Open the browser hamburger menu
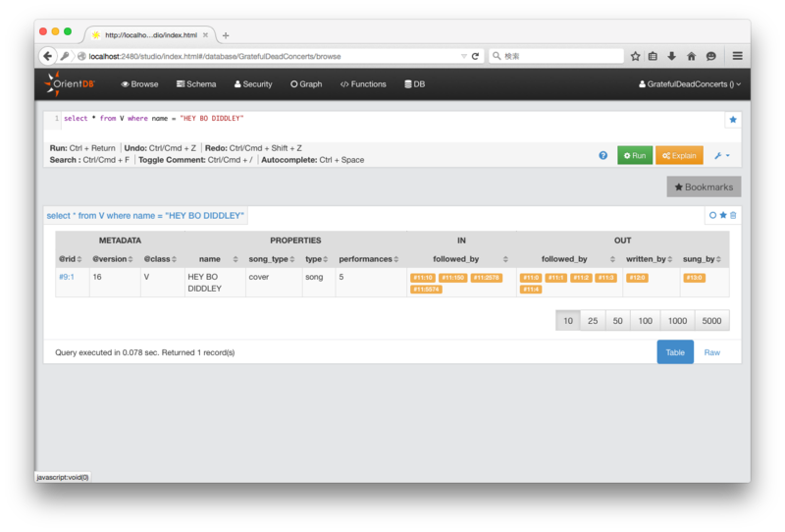This screenshot has height=532, width=785. pyautogui.click(x=738, y=56)
